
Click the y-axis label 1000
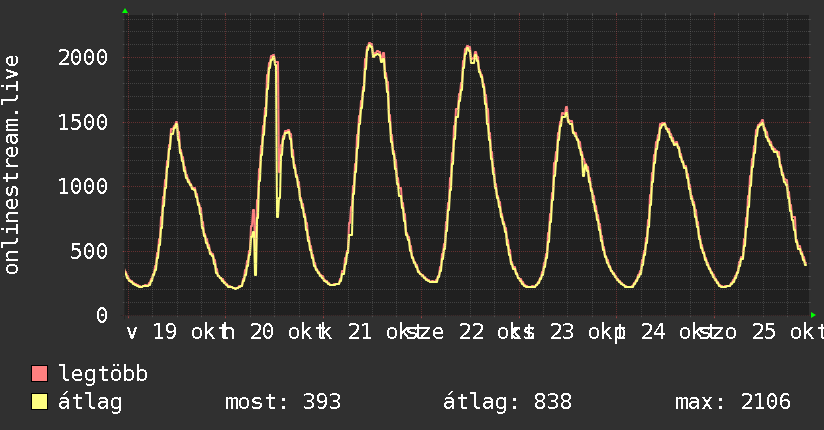[x=83, y=187]
